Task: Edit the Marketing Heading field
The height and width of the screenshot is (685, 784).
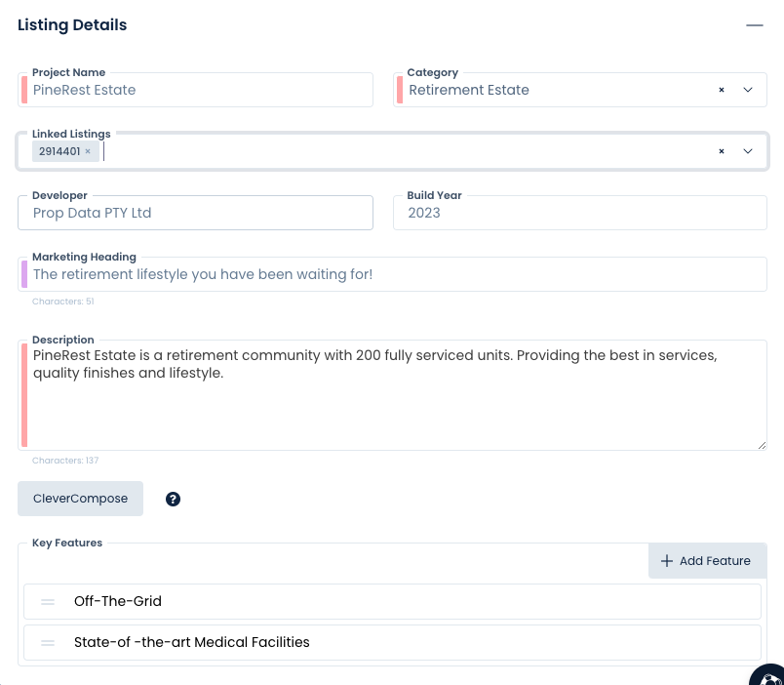Action: (x=393, y=274)
